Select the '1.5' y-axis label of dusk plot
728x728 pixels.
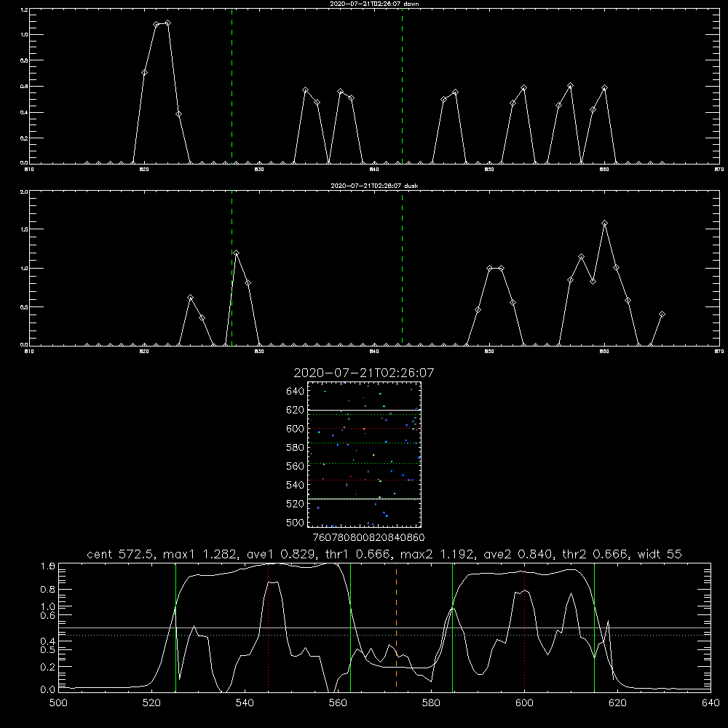coord(25,229)
